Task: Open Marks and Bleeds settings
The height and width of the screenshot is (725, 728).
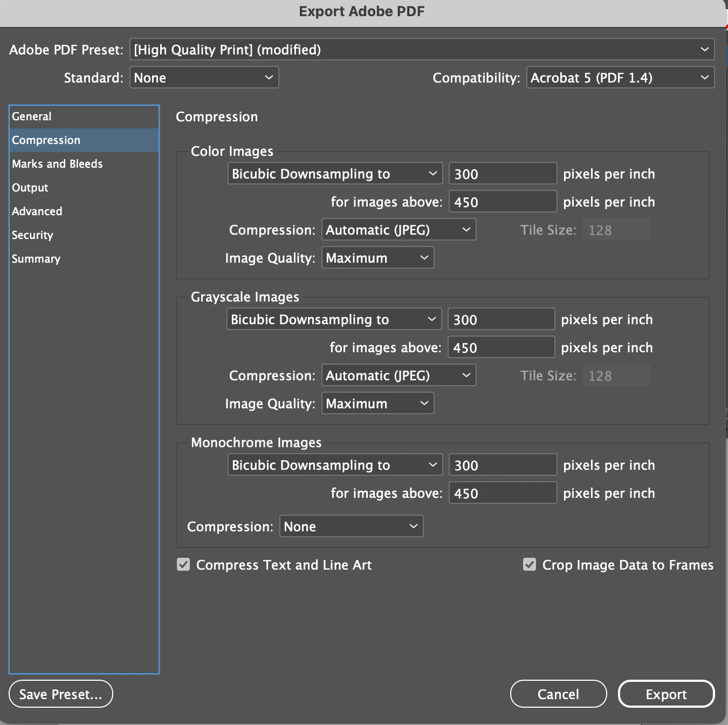Action: tap(84, 164)
